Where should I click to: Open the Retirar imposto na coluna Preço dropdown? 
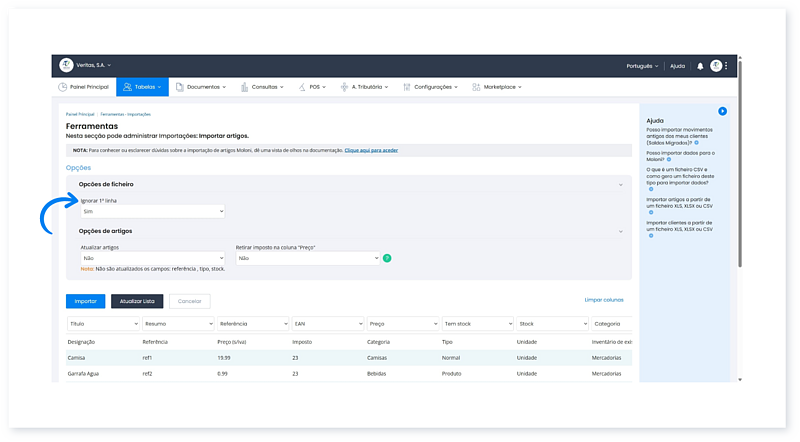click(307, 258)
